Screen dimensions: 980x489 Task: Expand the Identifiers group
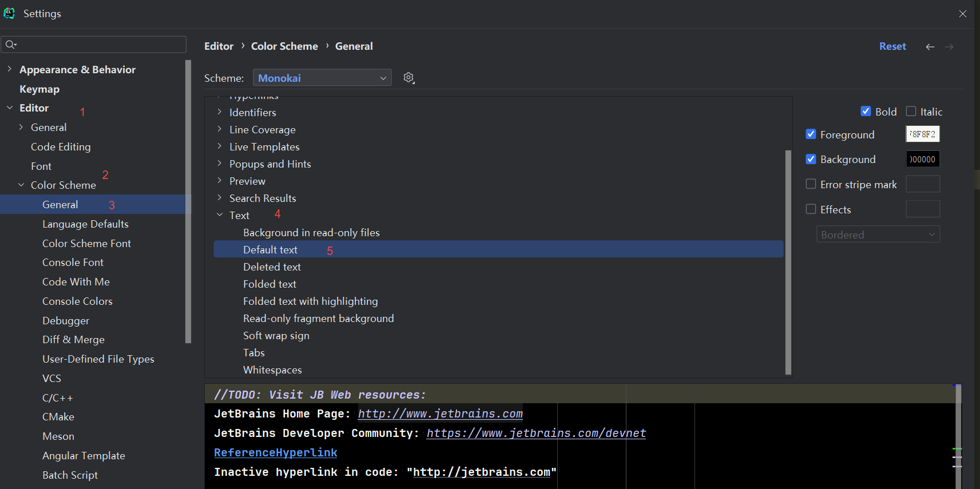click(x=220, y=112)
